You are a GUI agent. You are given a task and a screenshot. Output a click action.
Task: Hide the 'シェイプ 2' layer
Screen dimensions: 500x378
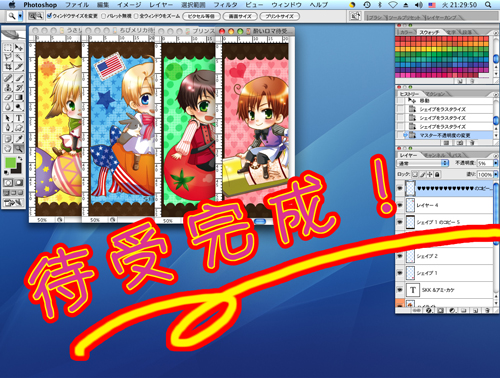click(400, 256)
